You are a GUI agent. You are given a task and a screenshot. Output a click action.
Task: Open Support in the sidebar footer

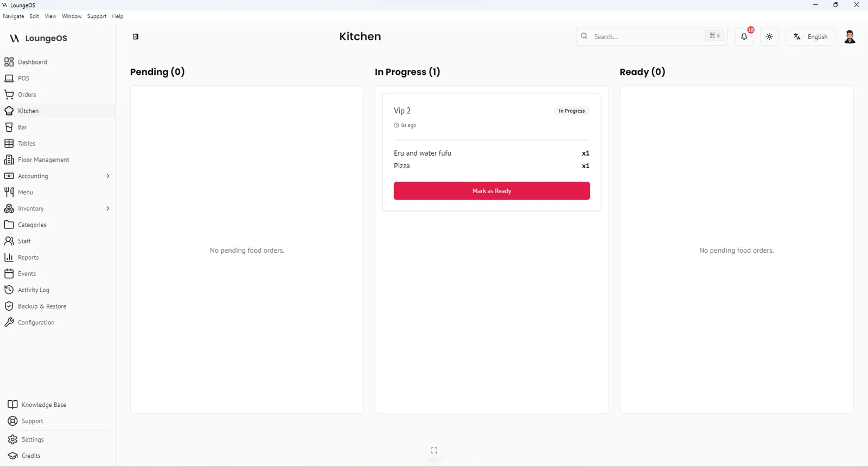click(25, 421)
